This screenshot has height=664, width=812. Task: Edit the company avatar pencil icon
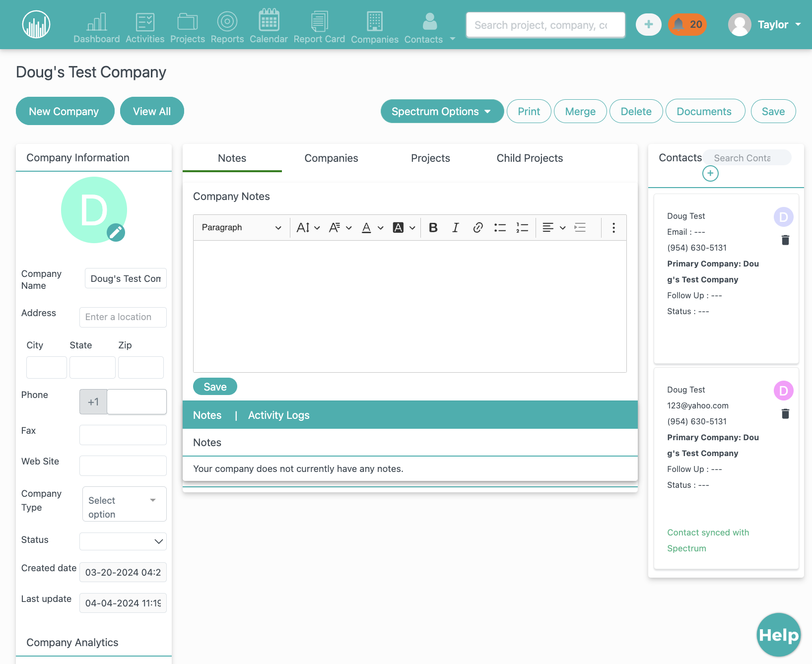point(116,232)
